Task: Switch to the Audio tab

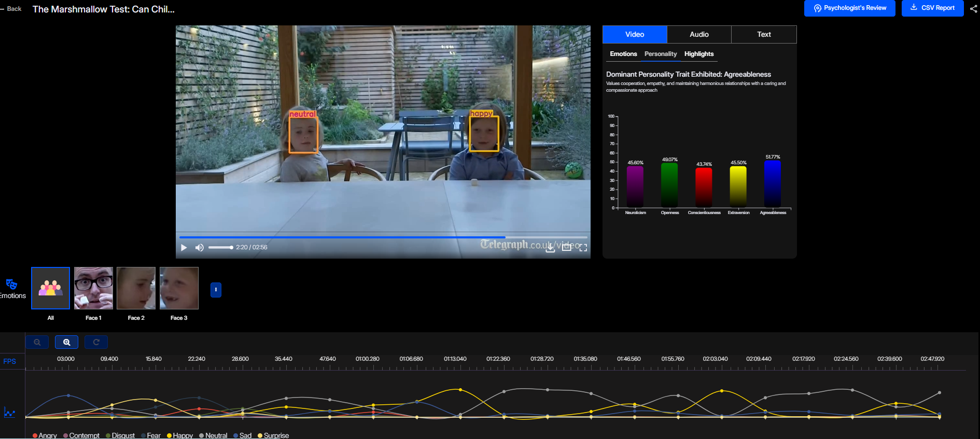Action: pyautogui.click(x=699, y=34)
